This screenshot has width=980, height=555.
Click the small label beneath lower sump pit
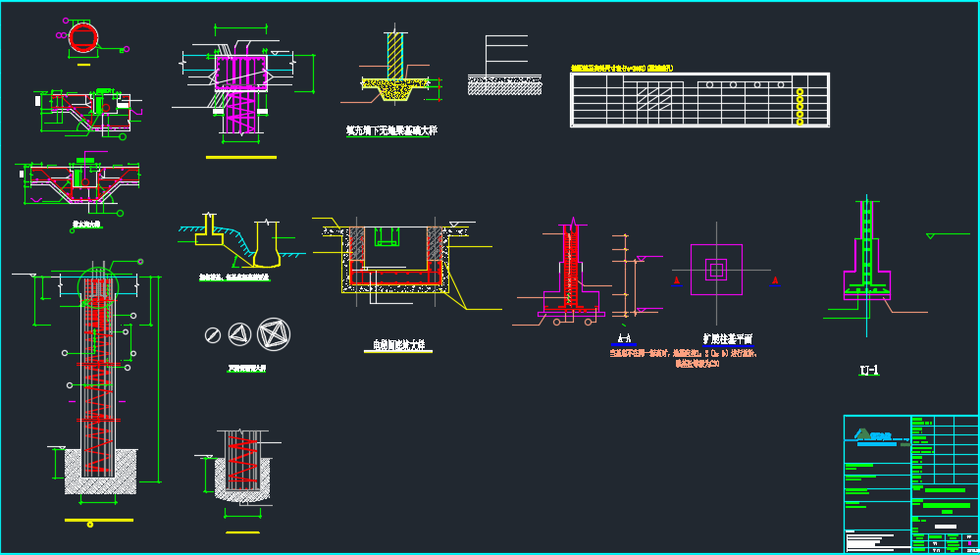tap(86, 224)
